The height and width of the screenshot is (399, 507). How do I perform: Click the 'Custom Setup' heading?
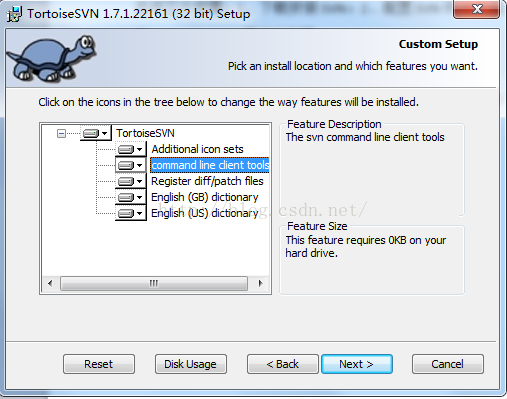(x=438, y=44)
